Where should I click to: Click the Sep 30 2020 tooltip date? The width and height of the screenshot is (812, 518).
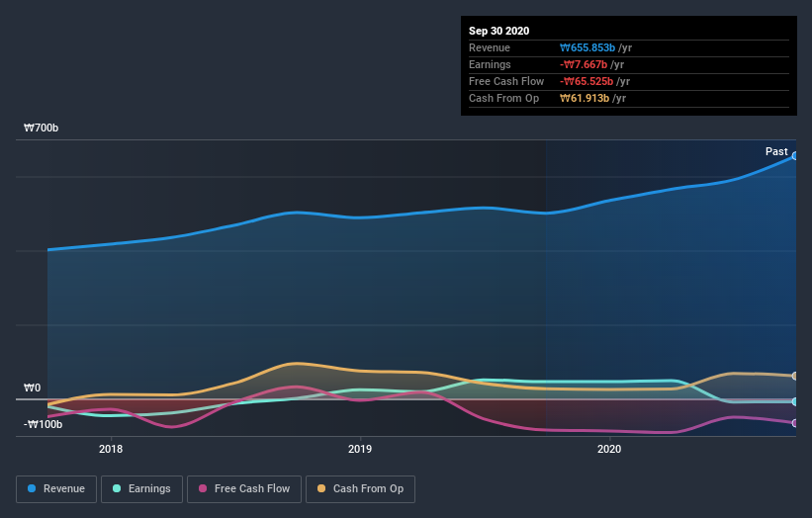(499, 31)
